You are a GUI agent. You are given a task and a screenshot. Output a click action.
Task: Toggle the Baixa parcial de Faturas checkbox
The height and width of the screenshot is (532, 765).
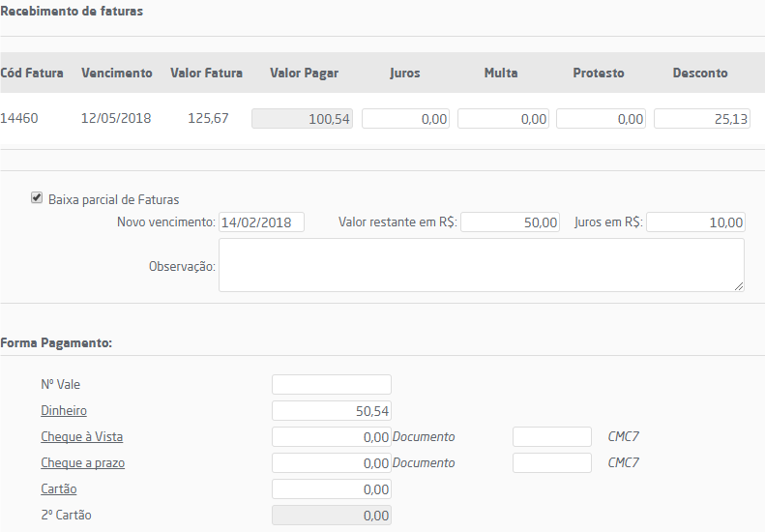click(37, 198)
